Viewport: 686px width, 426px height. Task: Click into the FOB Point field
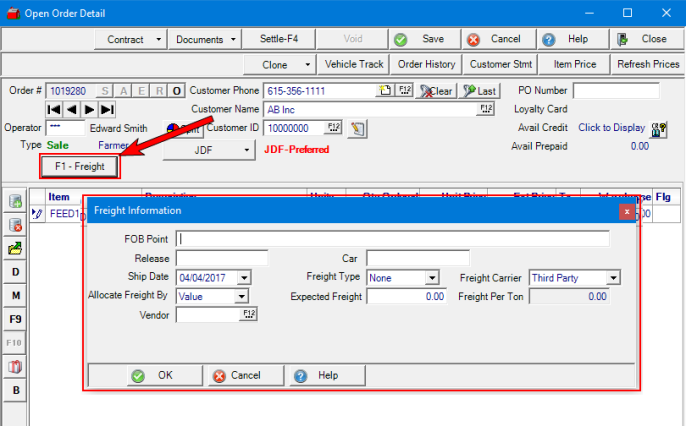[x=392, y=239]
